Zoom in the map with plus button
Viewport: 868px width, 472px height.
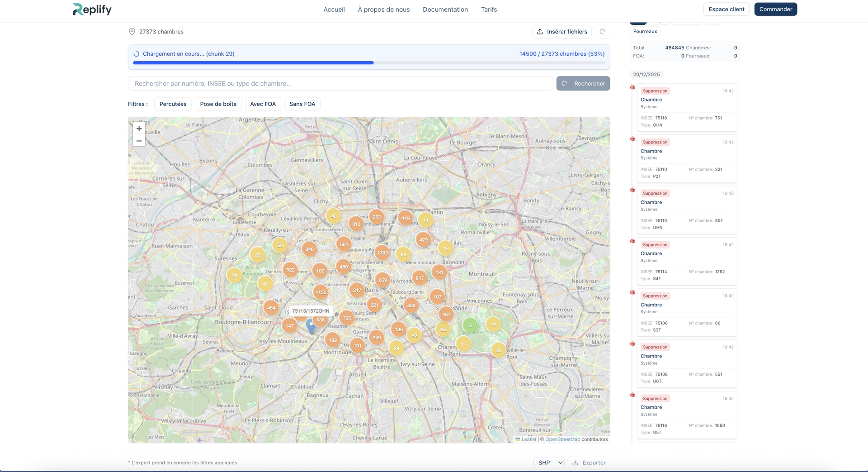[139, 129]
